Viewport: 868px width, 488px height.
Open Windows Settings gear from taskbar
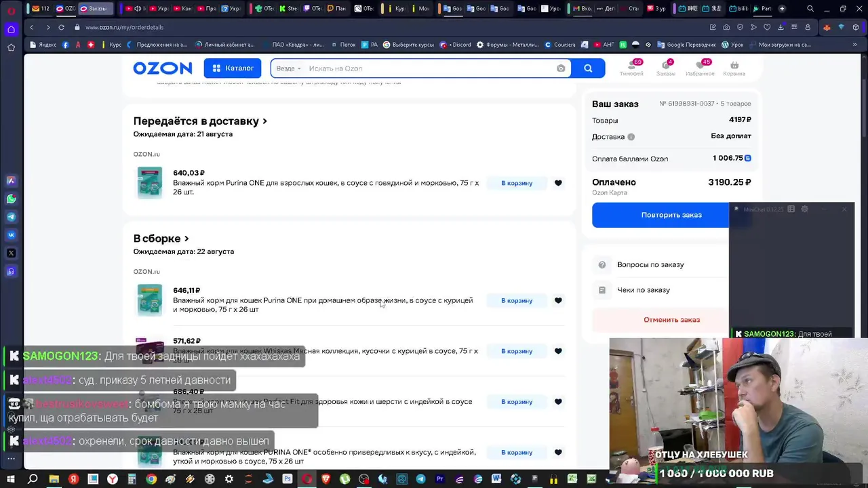point(229,479)
